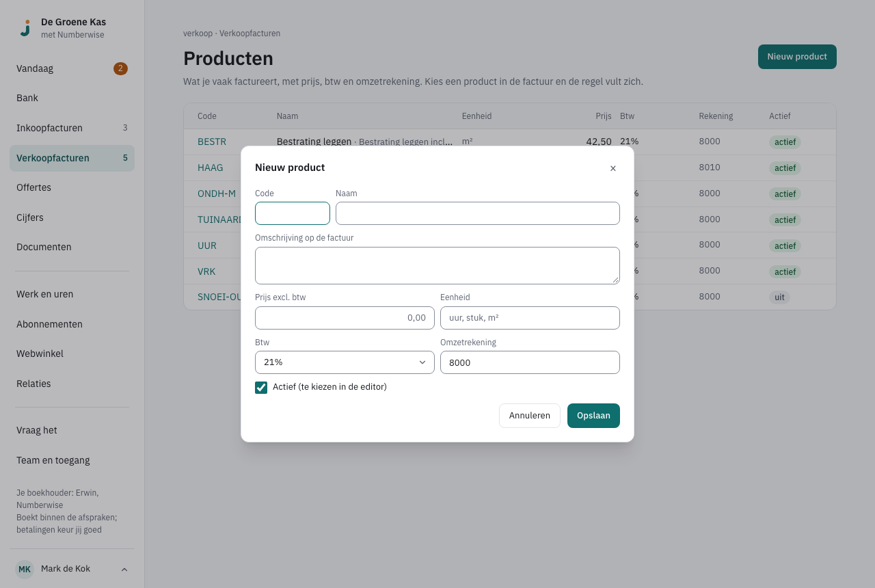
Task: Open the UUR product code
Action: tap(207, 245)
